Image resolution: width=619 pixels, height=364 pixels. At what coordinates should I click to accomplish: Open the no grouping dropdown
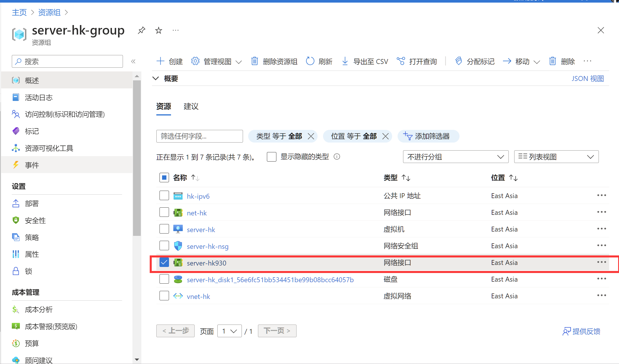point(455,157)
